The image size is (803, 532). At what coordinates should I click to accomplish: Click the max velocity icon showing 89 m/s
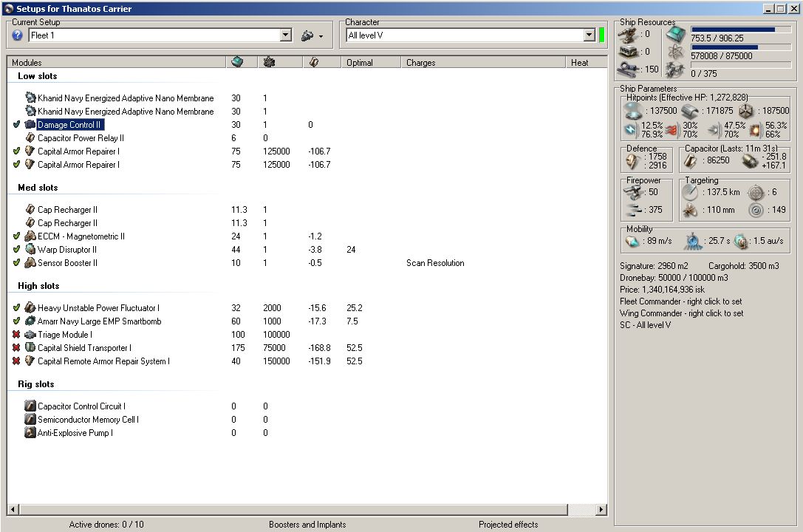pos(632,241)
